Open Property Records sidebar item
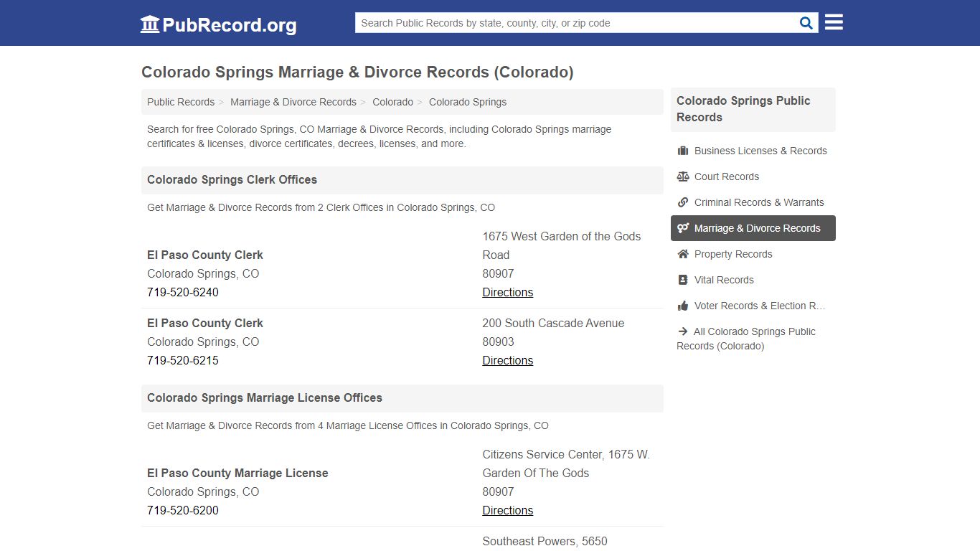 [x=753, y=254]
